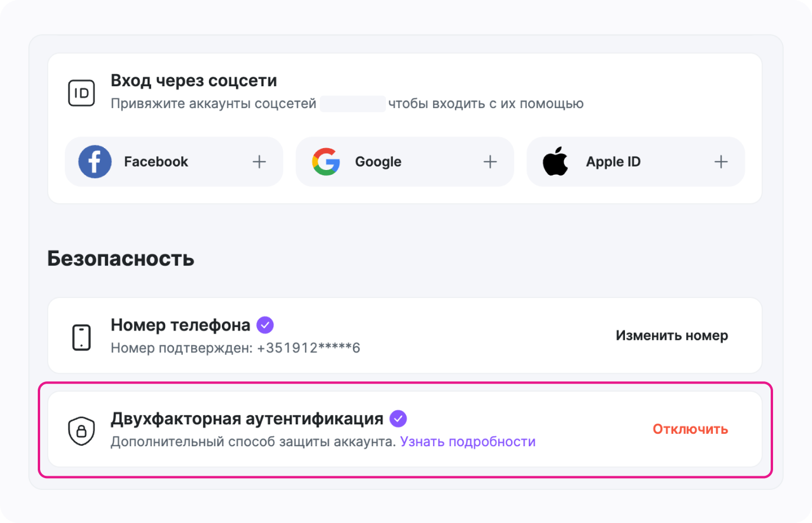Select the Apple ID label text
The width and height of the screenshot is (812, 523).
click(x=613, y=162)
